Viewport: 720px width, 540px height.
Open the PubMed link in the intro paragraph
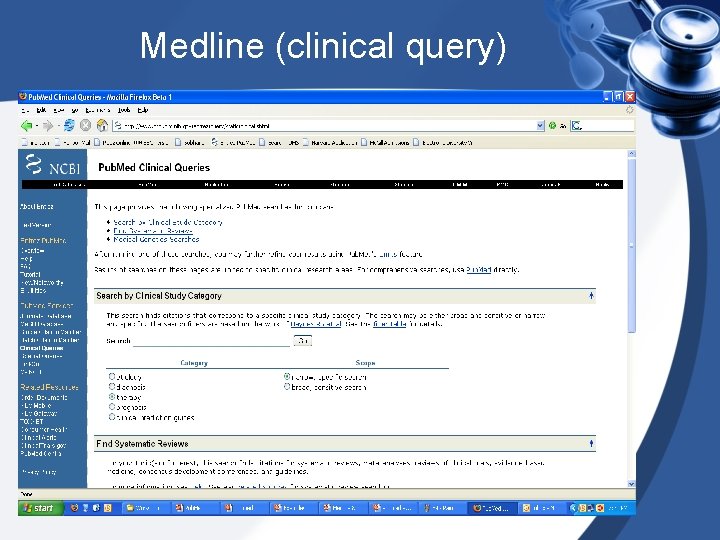(478, 270)
